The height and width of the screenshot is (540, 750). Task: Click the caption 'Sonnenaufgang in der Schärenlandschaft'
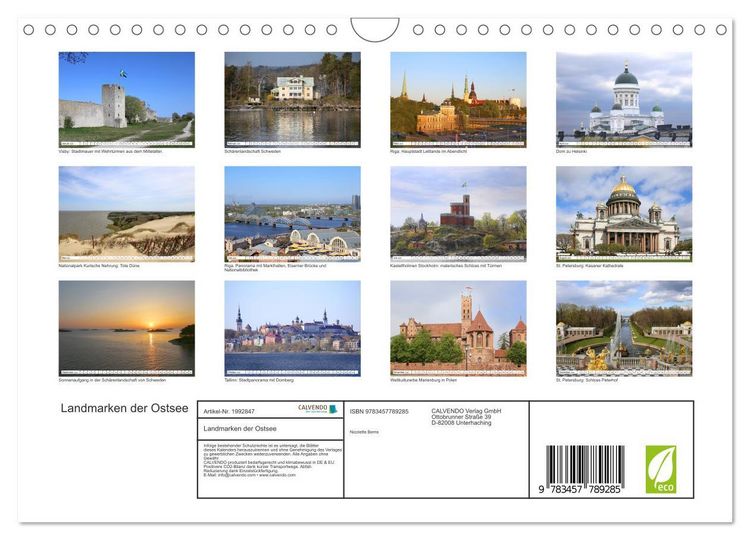[112, 380]
